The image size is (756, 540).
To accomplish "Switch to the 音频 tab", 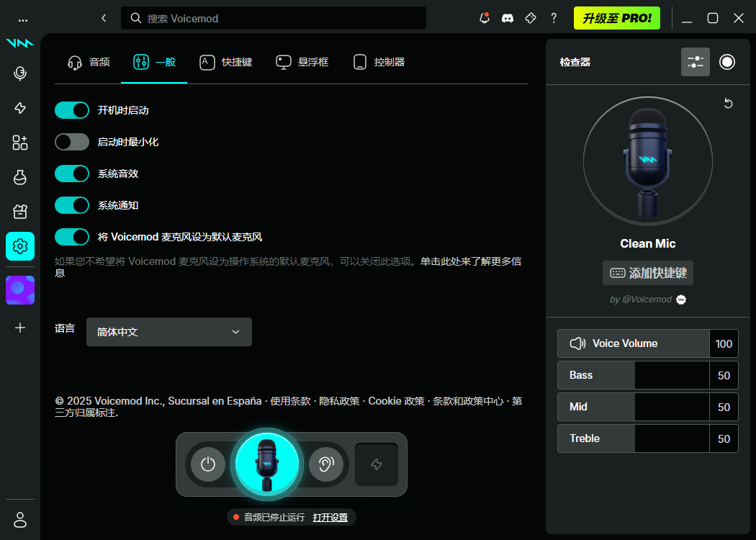I will [89, 62].
